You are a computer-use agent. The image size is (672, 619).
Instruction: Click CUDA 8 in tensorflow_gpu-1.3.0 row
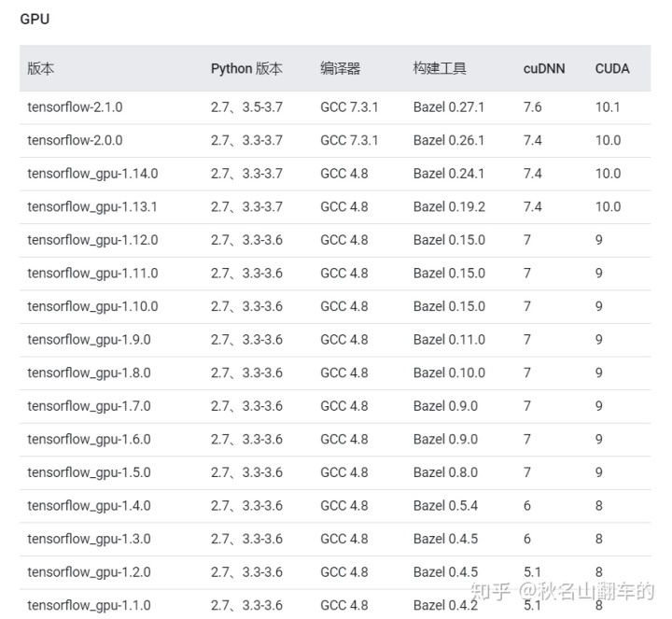click(598, 539)
